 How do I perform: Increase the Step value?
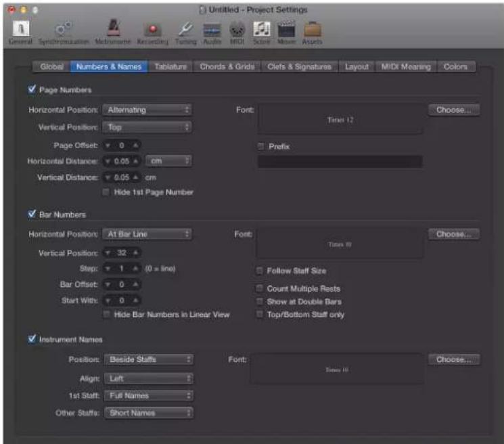(136, 269)
